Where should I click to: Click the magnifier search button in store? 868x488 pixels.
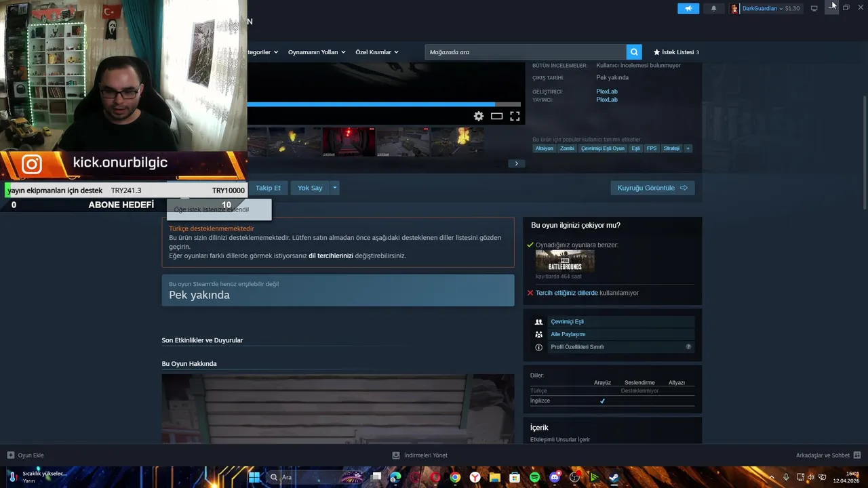(x=634, y=52)
